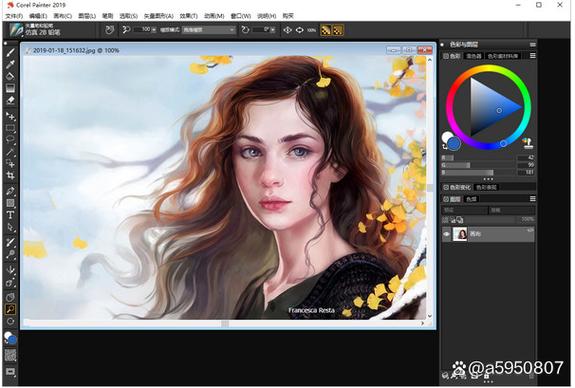Open the zoom level dropdown arrow
575x388 pixels.
(x=154, y=29)
